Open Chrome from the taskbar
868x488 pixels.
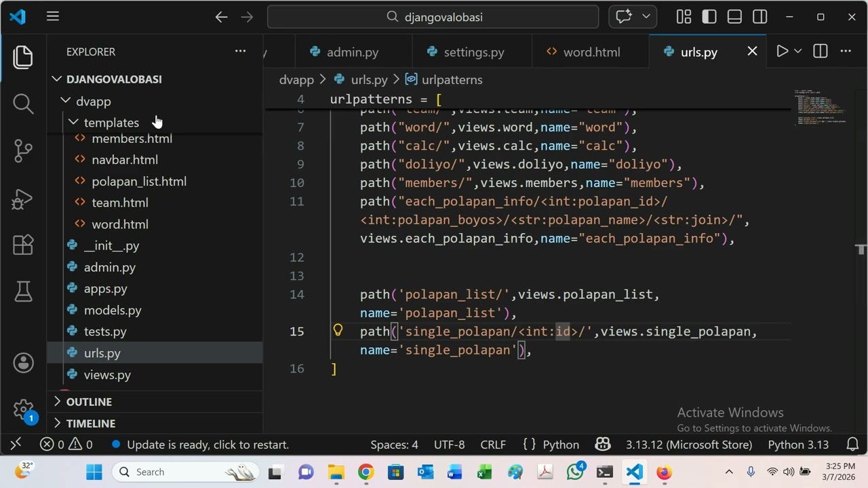[x=366, y=472]
